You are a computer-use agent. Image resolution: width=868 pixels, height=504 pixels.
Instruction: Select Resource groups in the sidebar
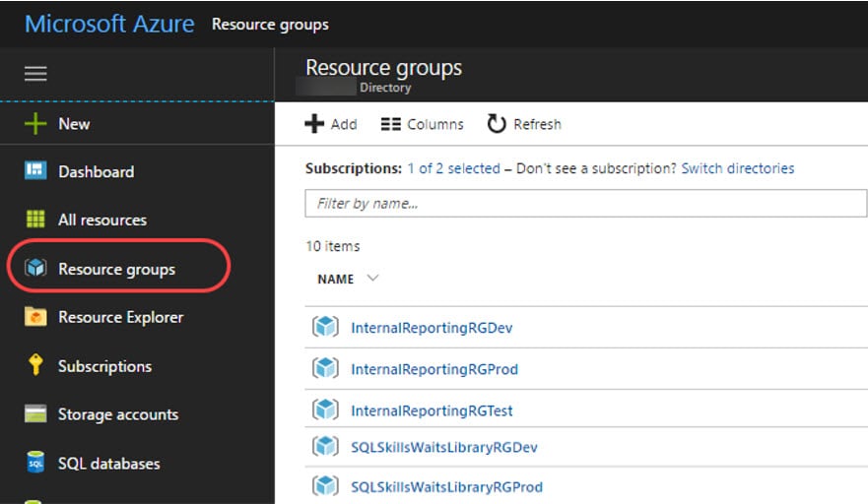[117, 269]
